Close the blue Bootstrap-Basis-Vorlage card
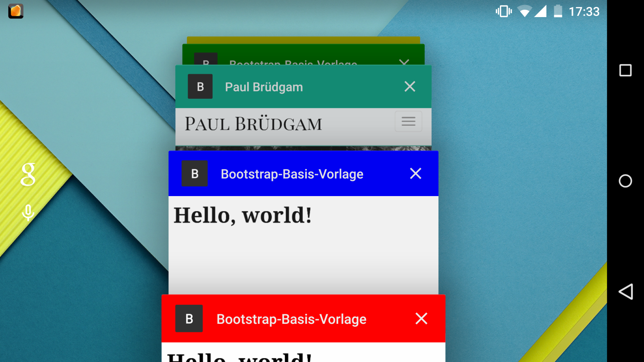The image size is (644, 362). [416, 174]
